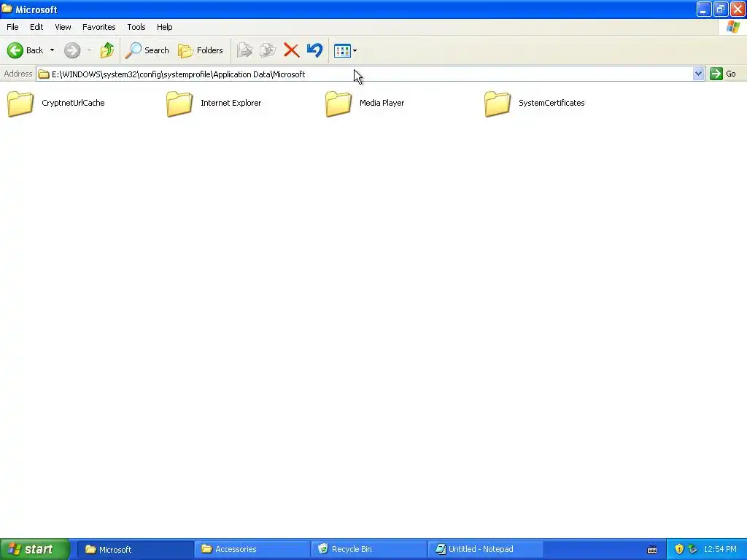
Task: Click into the Address bar path field
Action: [x=365, y=74]
